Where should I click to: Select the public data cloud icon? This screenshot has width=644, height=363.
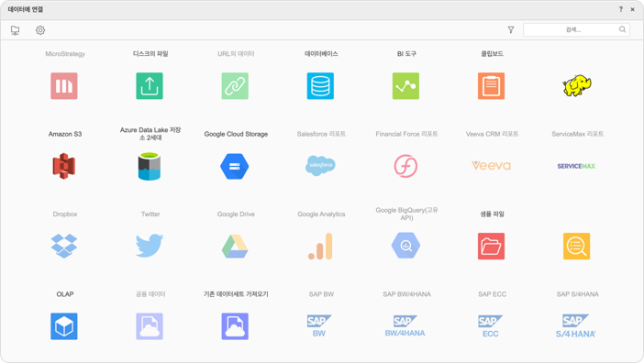click(150, 326)
